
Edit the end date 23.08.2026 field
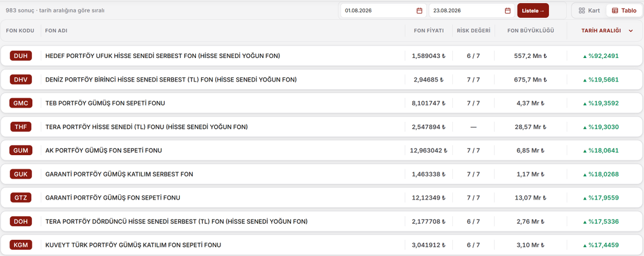pyautogui.click(x=472, y=11)
